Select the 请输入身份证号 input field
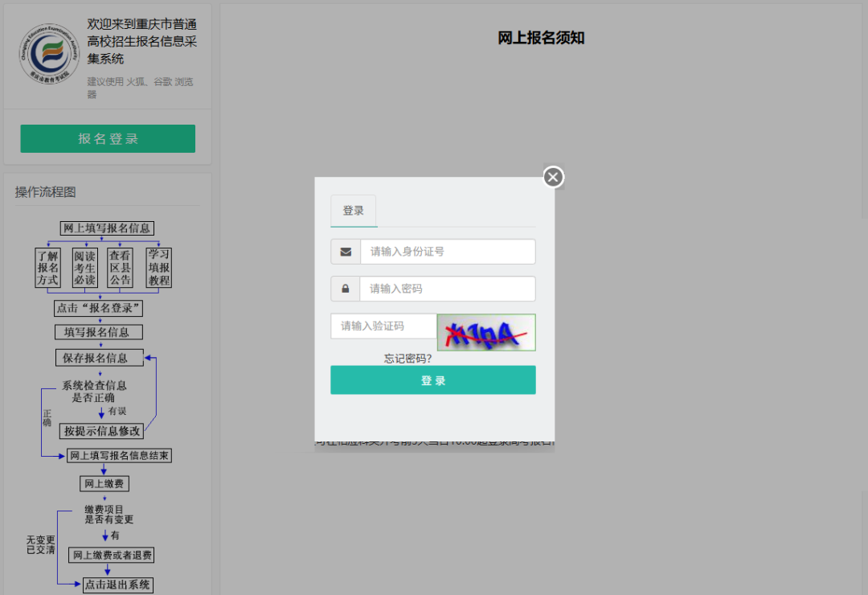868x595 pixels. tap(448, 251)
